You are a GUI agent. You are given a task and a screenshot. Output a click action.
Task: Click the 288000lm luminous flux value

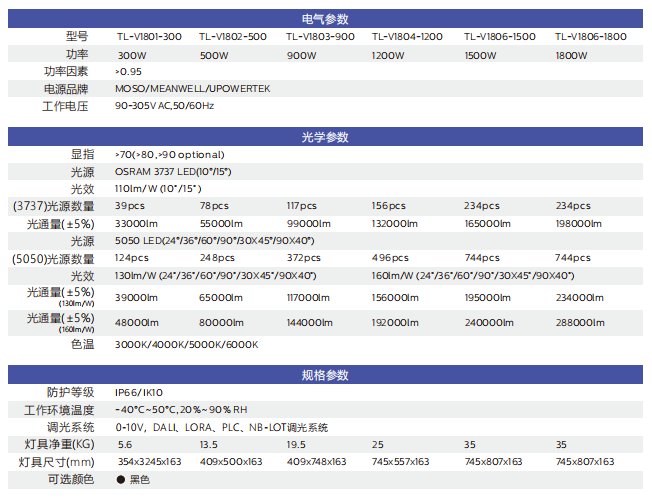(x=583, y=323)
